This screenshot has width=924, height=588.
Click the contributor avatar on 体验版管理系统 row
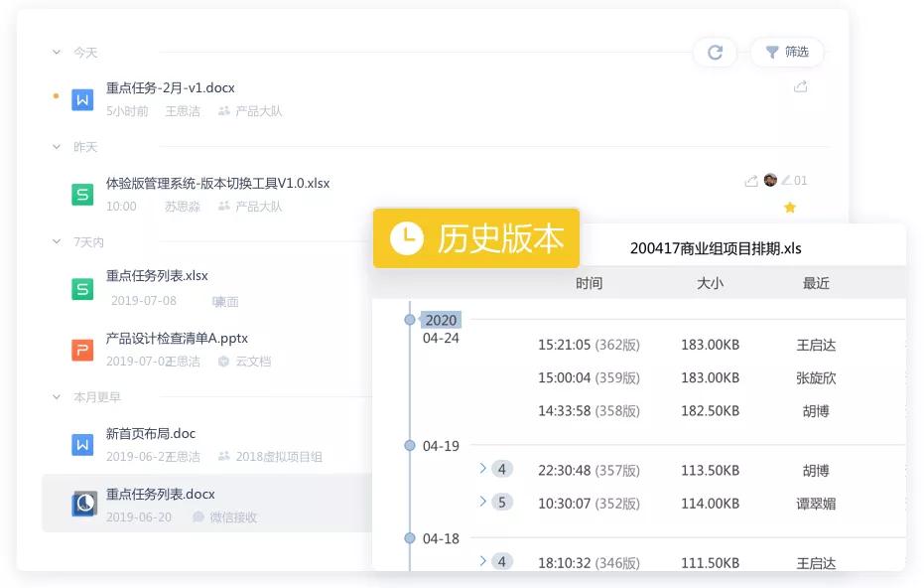[x=769, y=180]
